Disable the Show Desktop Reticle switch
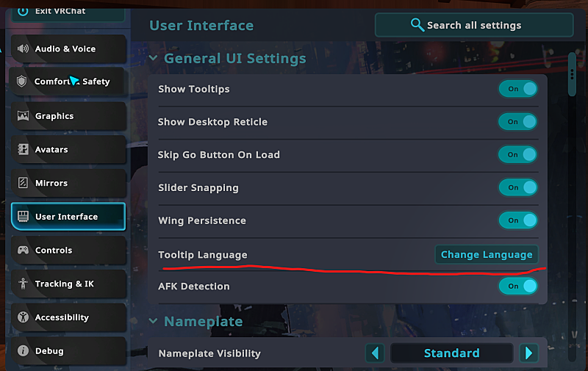This screenshot has width=588, height=371. [x=517, y=122]
